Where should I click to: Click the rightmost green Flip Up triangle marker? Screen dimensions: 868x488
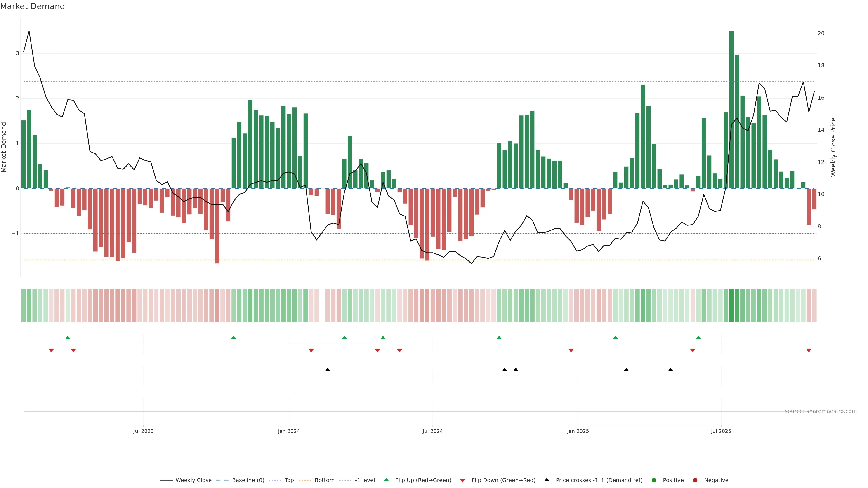pos(698,338)
